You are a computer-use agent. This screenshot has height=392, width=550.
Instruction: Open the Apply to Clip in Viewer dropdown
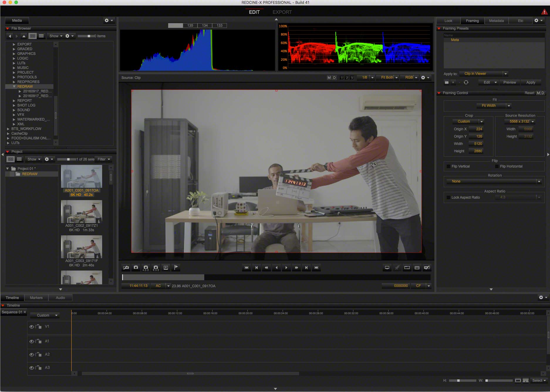pos(484,74)
